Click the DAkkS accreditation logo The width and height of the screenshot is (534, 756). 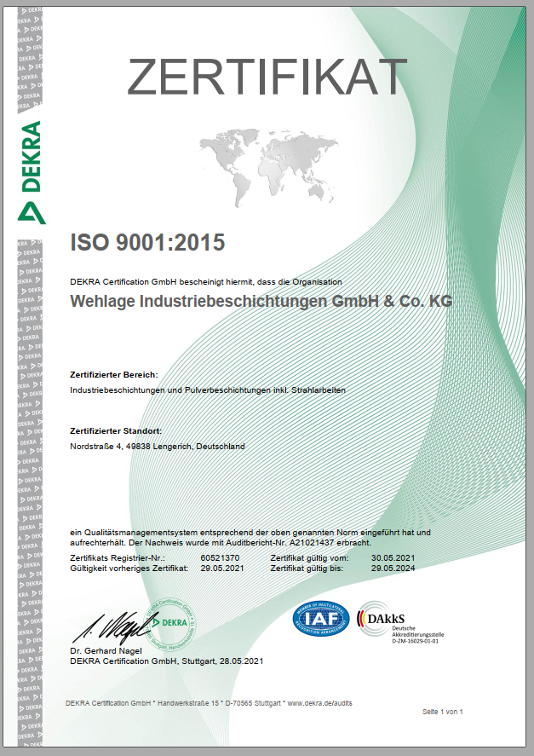click(400, 622)
